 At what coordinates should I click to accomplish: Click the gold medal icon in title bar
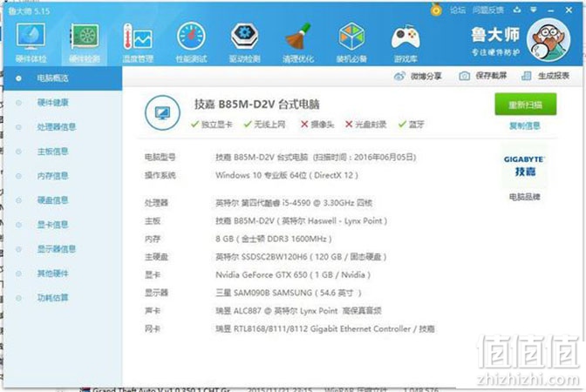(436, 10)
